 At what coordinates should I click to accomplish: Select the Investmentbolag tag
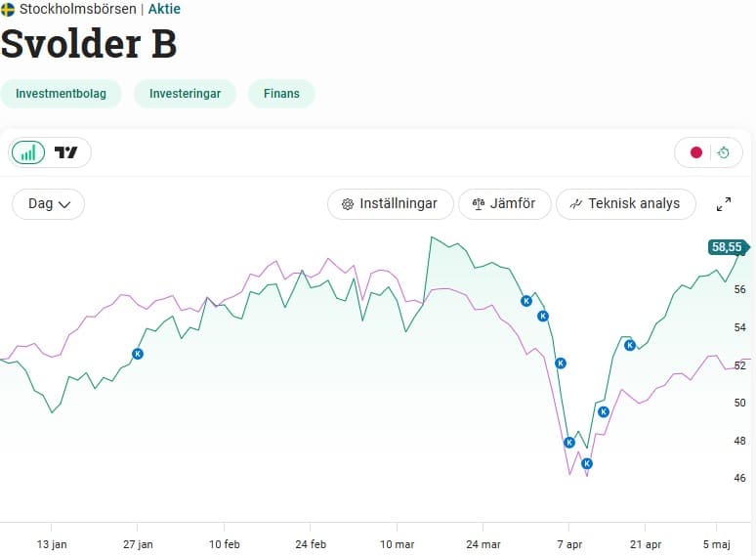[61, 94]
